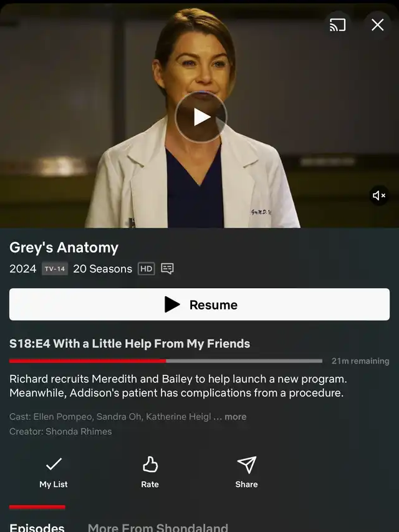Click the 20 Seasons label
Screen dimensions: 399x532
102,269
